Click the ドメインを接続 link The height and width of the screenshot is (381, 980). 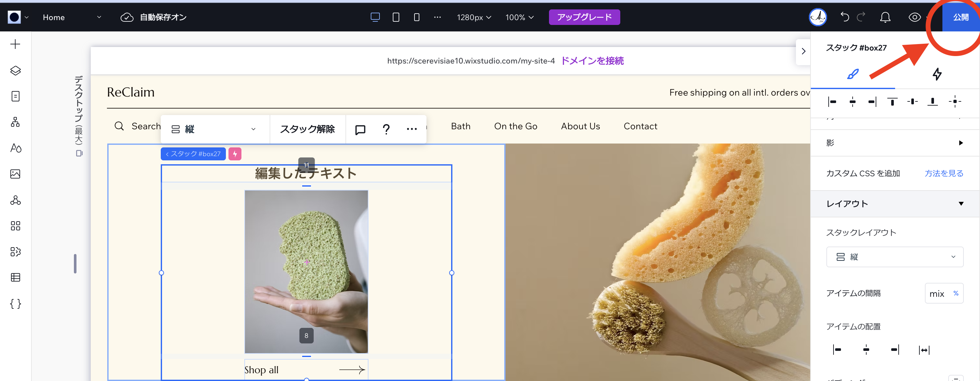(x=592, y=61)
